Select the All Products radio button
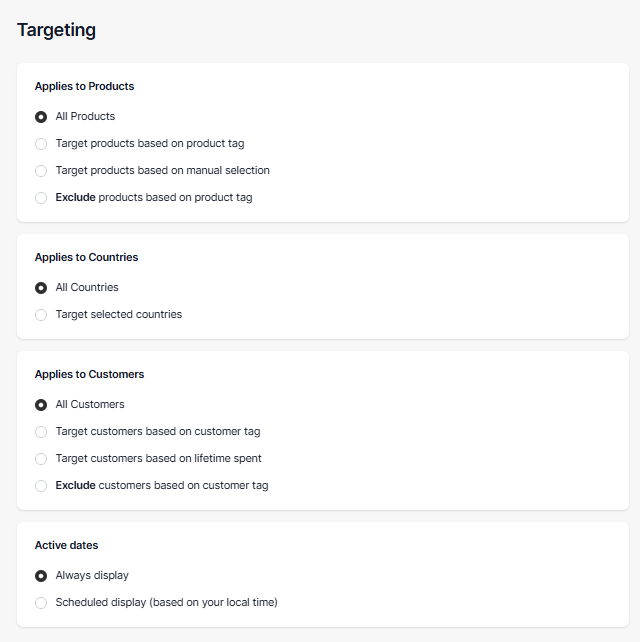Screen dimensions: 640x642 [41, 117]
